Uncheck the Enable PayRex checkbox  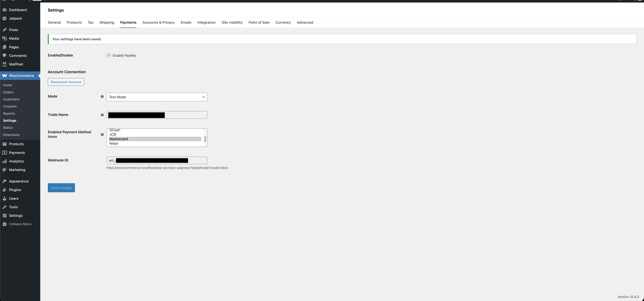pos(109,55)
